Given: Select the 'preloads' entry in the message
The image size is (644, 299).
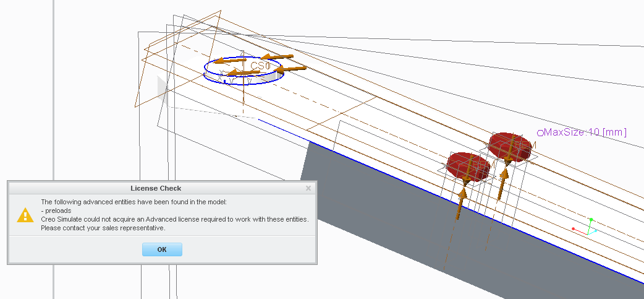Looking at the screenshot, I should [56, 210].
